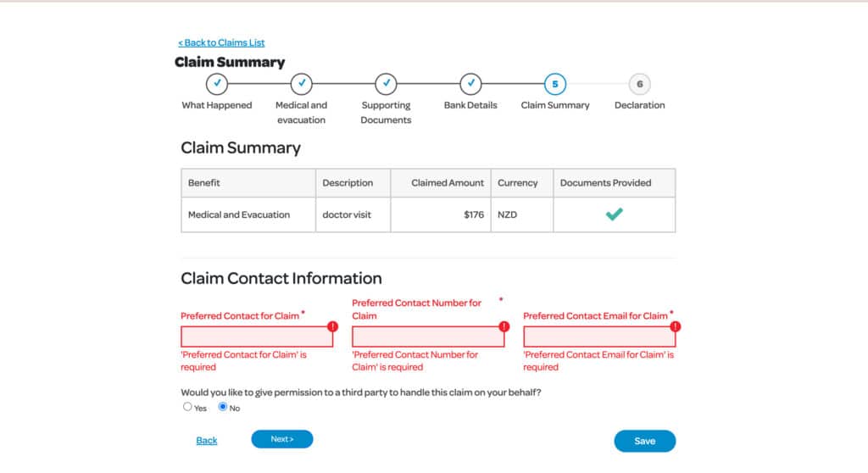Focus the Preferred Contact for Claim field
This screenshot has width=868, height=473.
(257, 337)
